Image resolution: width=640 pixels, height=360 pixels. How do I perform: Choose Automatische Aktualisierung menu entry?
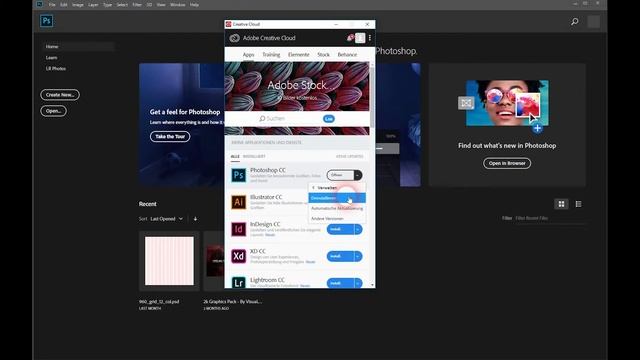(x=337, y=208)
